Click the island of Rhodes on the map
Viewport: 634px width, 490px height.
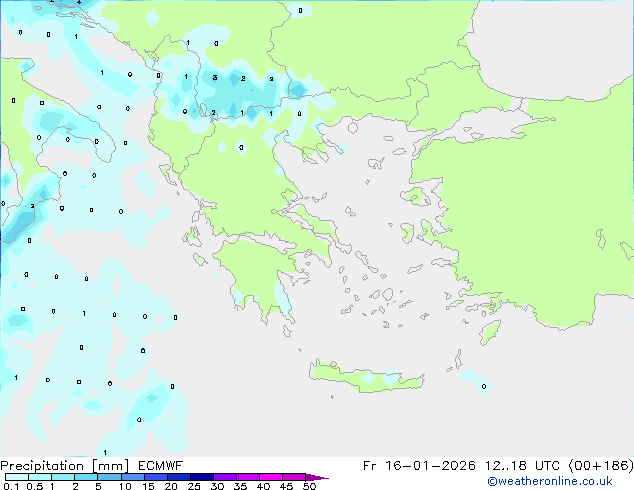(x=490, y=332)
